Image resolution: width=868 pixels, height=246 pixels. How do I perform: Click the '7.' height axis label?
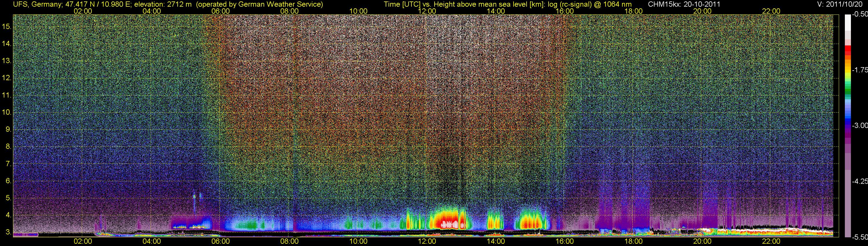[8, 164]
